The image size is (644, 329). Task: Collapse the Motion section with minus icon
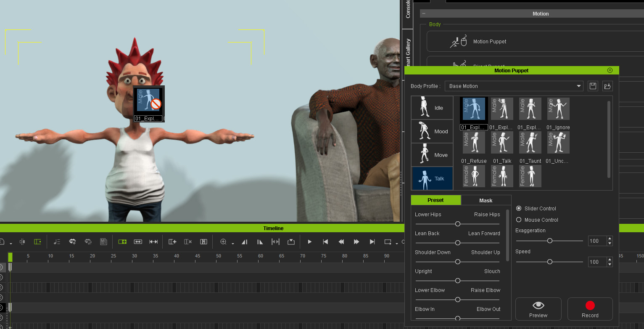click(x=424, y=14)
